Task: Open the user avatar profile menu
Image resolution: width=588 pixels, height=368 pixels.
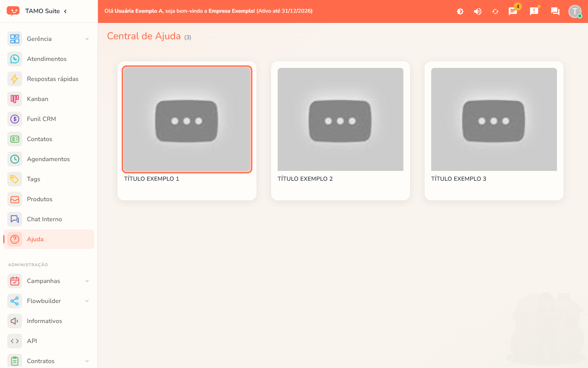Action: (x=575, y=11)
